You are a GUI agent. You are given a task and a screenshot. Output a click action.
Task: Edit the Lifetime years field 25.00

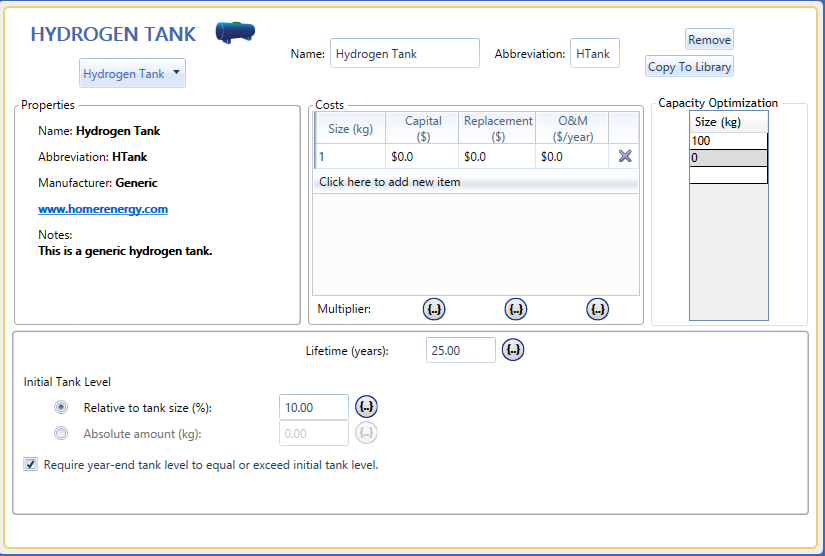pos(460,350)
